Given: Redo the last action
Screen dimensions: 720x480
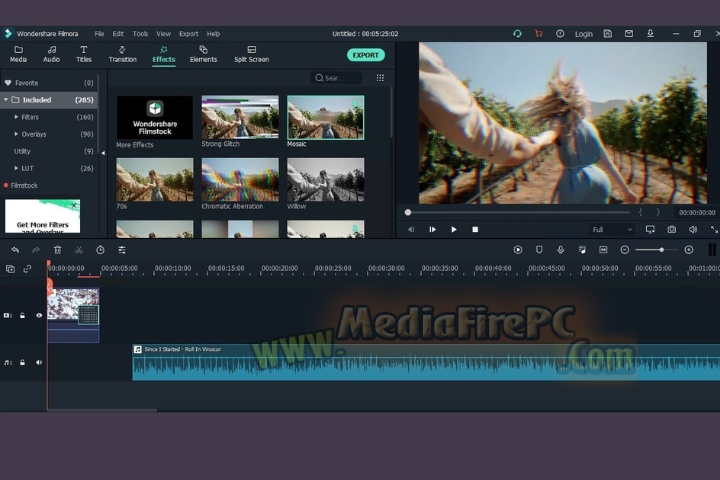Looking at the screenshot, I should 36,250.
